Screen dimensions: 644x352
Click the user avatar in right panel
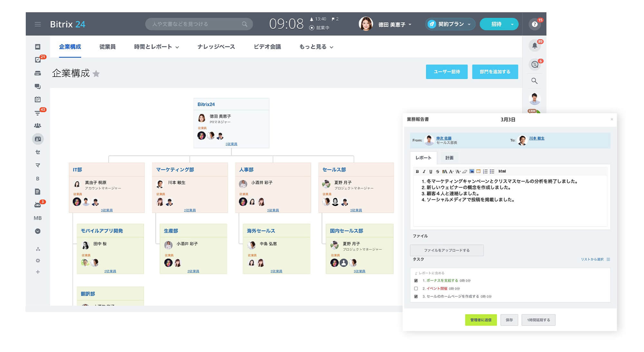point(535,98)
